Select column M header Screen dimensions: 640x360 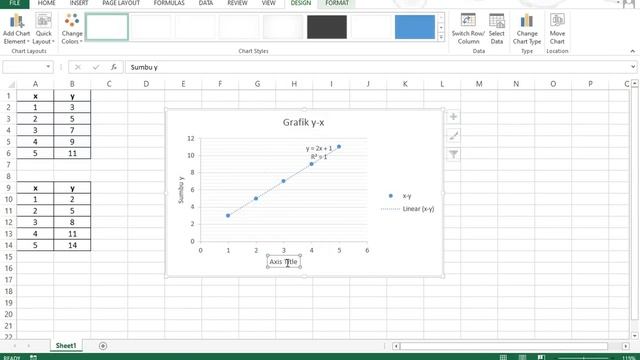pos(479,84)
